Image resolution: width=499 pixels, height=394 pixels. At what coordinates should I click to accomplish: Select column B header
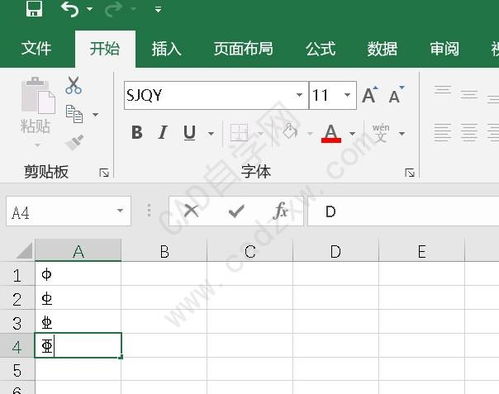point(164,251)
